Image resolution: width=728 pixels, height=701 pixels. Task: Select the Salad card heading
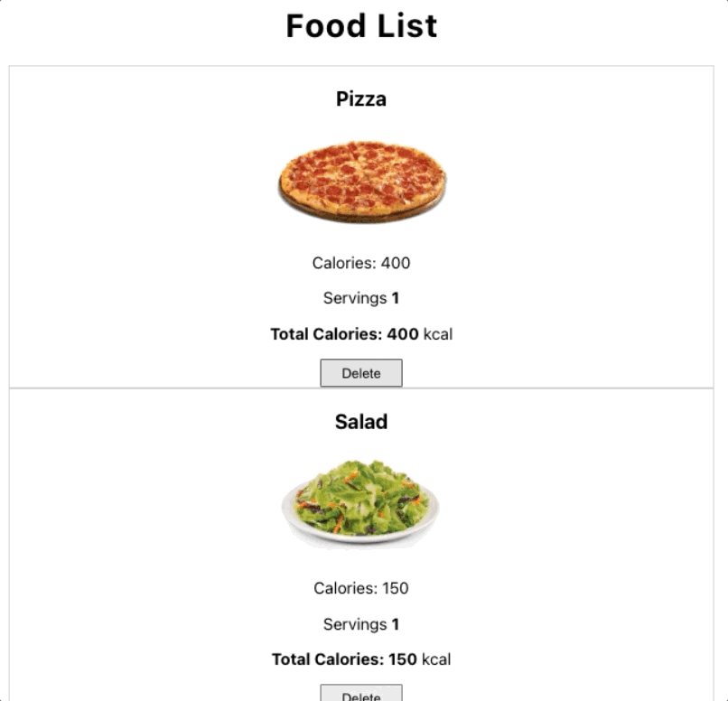point(360,422)
